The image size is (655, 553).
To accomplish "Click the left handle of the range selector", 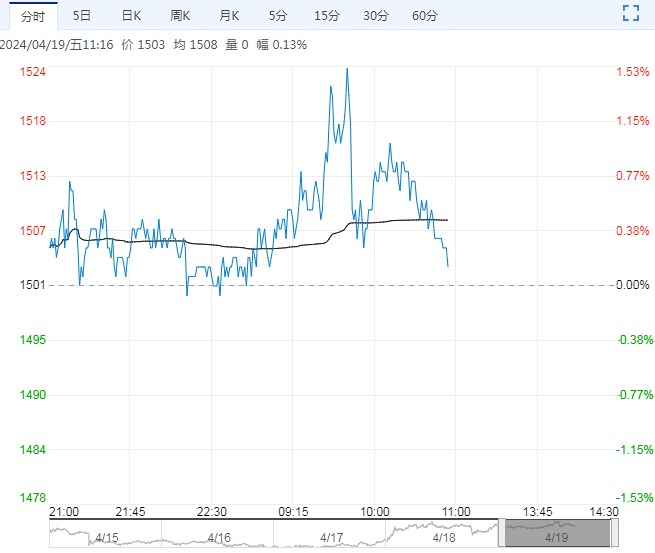I will [502, 533].
